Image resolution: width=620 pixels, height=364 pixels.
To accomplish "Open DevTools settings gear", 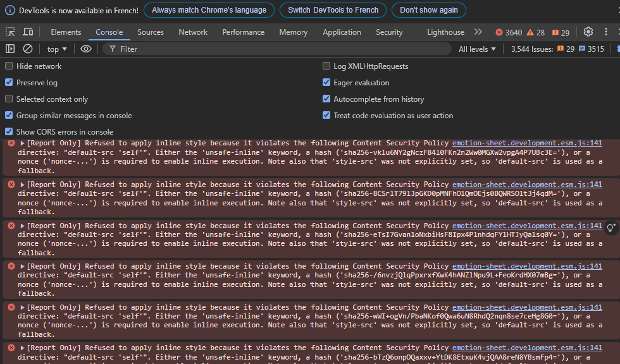I will [x=588, y=32].
